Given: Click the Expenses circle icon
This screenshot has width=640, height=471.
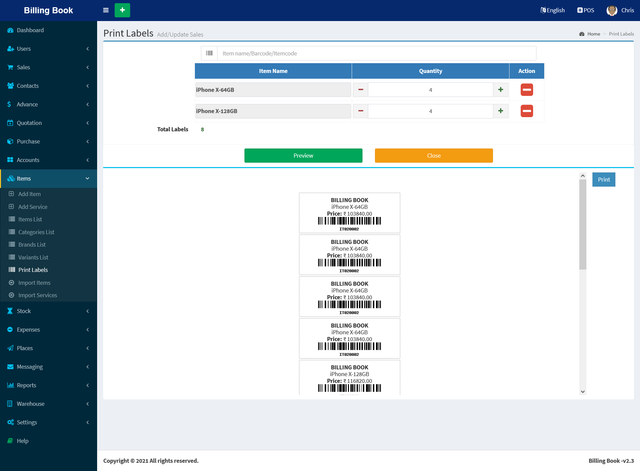Looking at the screenshot, I should click(10, 329).
